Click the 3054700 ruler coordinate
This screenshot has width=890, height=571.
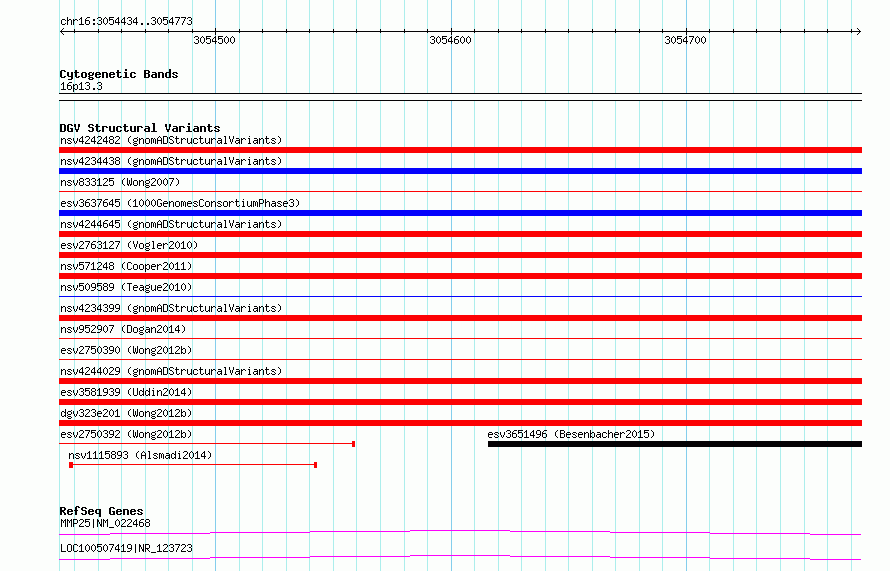[685, 40]
